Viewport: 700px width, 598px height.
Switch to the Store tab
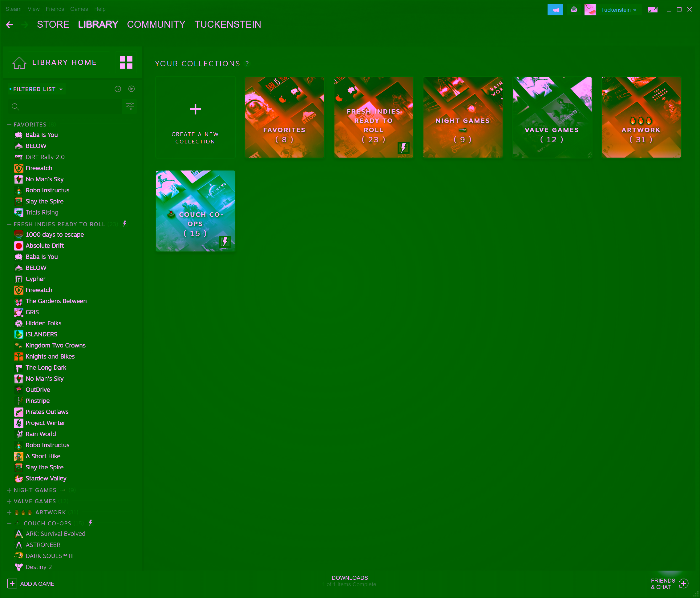coord(53,25)
